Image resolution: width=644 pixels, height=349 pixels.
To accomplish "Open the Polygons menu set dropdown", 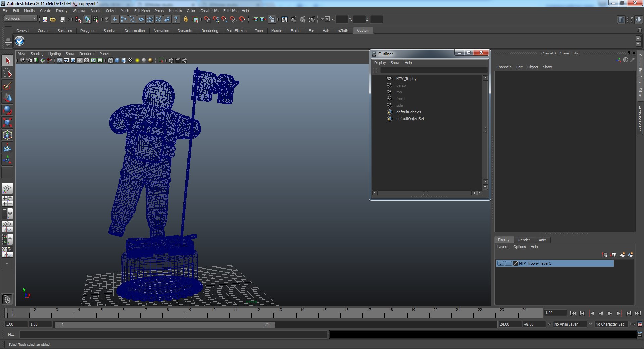I will (20, 19).
